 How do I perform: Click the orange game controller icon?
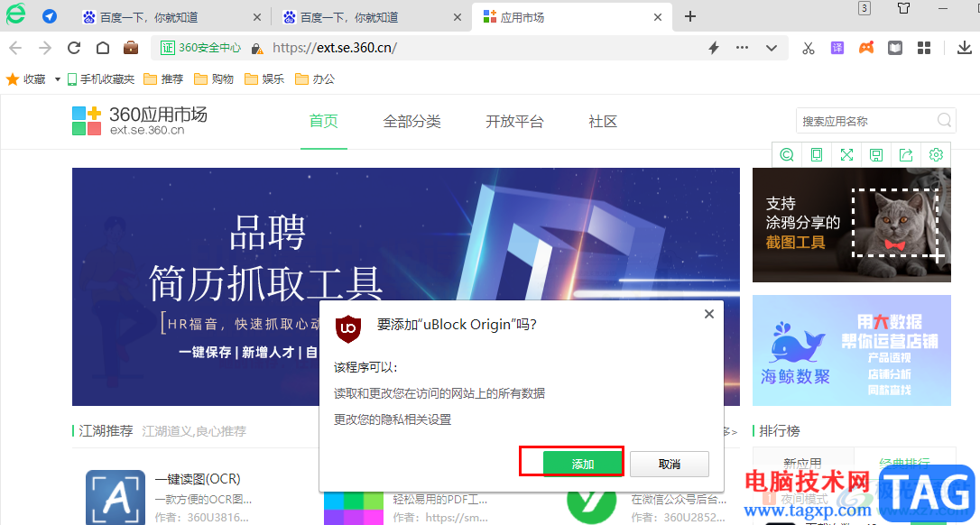click(x=866, y=48)
